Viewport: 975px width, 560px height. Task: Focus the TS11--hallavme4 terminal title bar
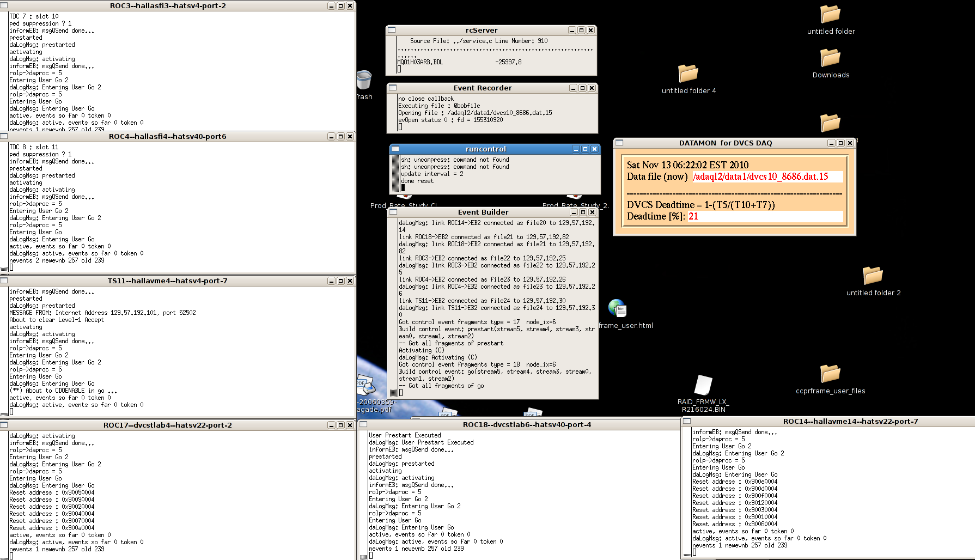tap(168, 281)
